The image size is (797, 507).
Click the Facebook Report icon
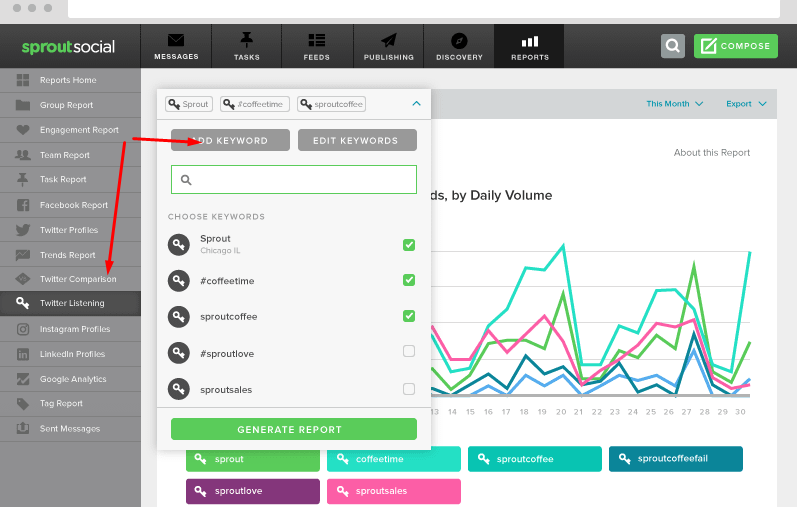[23, 205]
